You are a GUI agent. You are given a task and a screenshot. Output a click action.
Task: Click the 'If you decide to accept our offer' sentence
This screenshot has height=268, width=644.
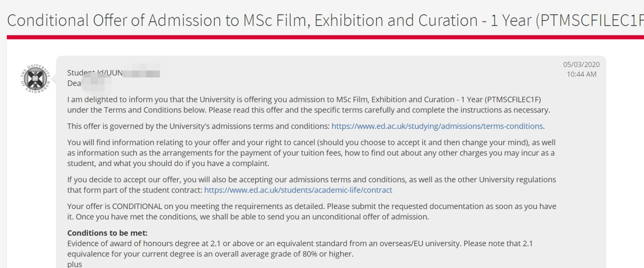tap(311, 185)
